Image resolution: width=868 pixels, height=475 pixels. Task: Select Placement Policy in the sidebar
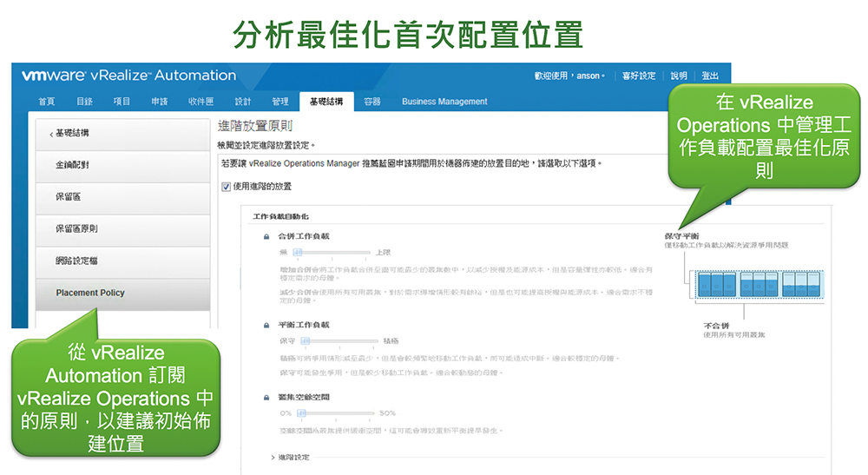[x=123, y=293]
